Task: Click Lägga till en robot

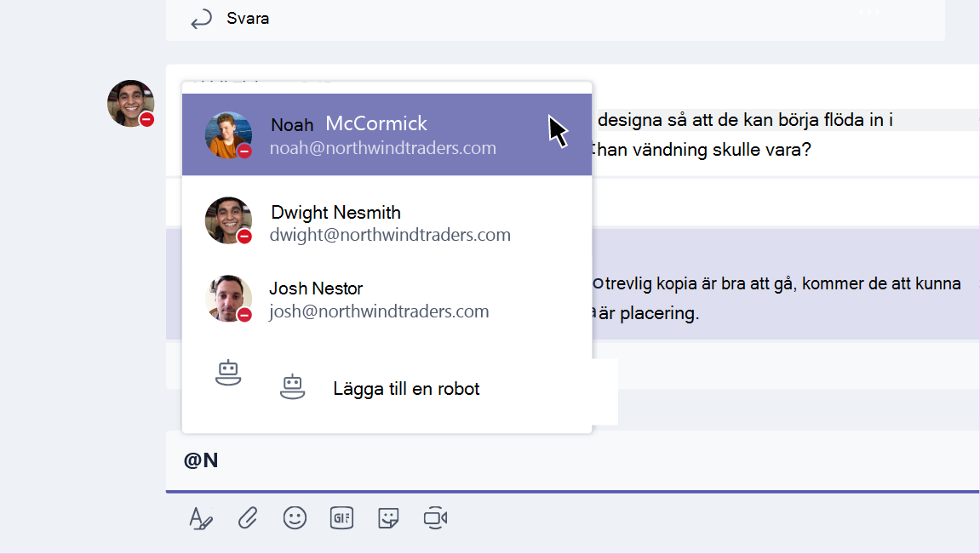Action: (x=406, y=389)
